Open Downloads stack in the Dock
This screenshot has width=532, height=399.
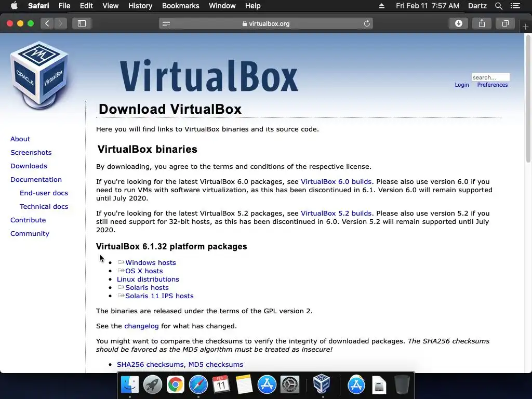379,385
